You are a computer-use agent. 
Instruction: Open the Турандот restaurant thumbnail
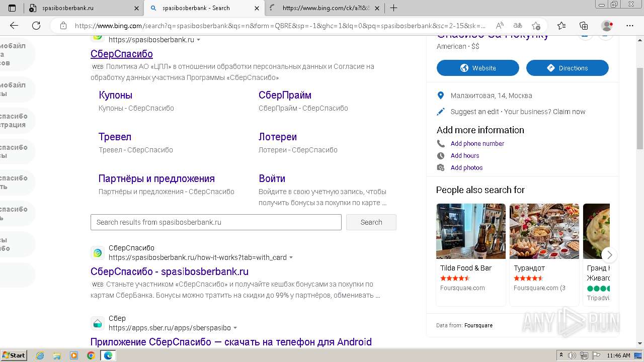coord(544,231)
